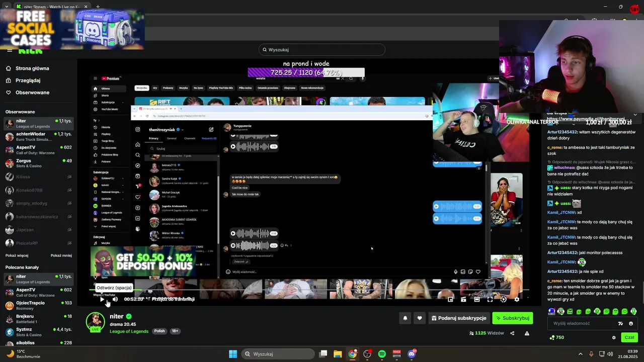Open File Explorer from taskbar
644x362 pixels.
coord(338,354)
